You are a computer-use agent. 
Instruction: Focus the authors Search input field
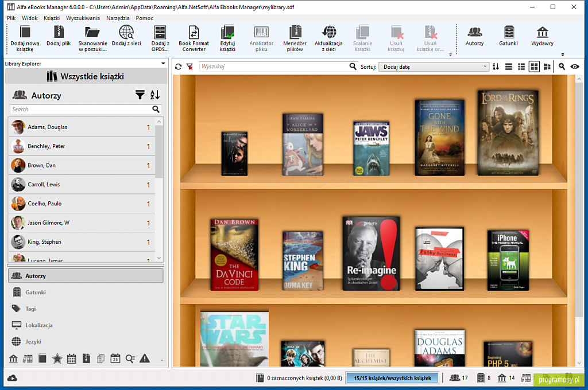click(80, 109)
